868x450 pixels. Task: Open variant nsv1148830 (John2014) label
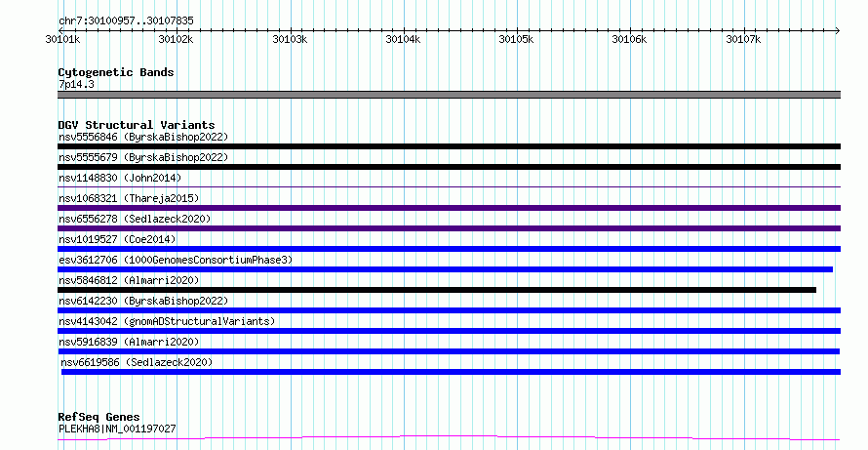coord(120,178)
